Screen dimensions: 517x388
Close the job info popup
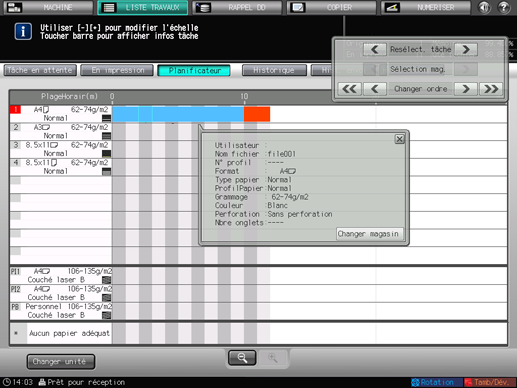coord(399,139)
